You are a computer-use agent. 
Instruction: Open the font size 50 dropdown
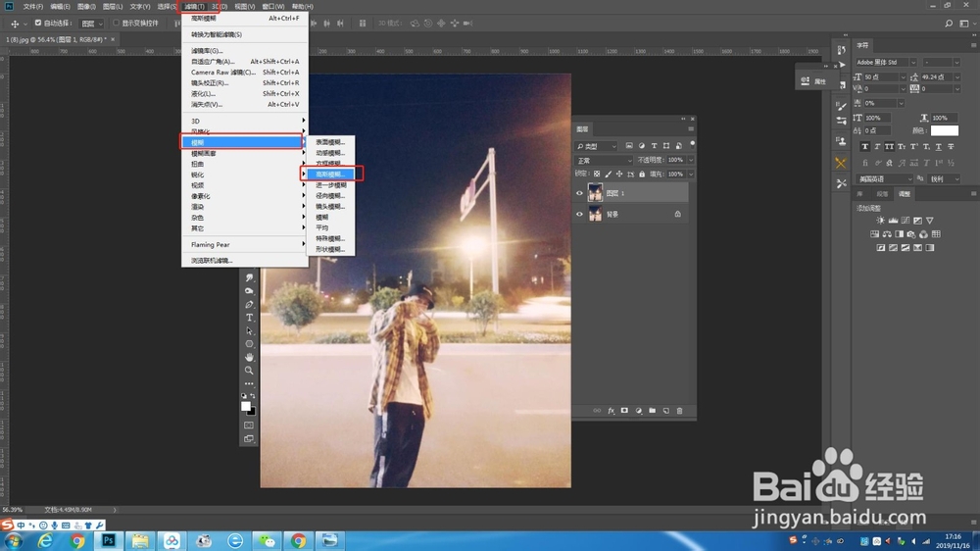coord(903,76)
